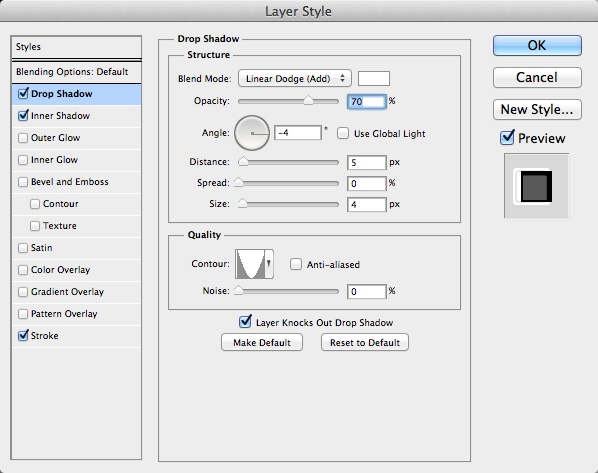The image size is (598, 473).
Task: Disable the Inner Shadow checkbox
Action: click(x=23, y=116)
